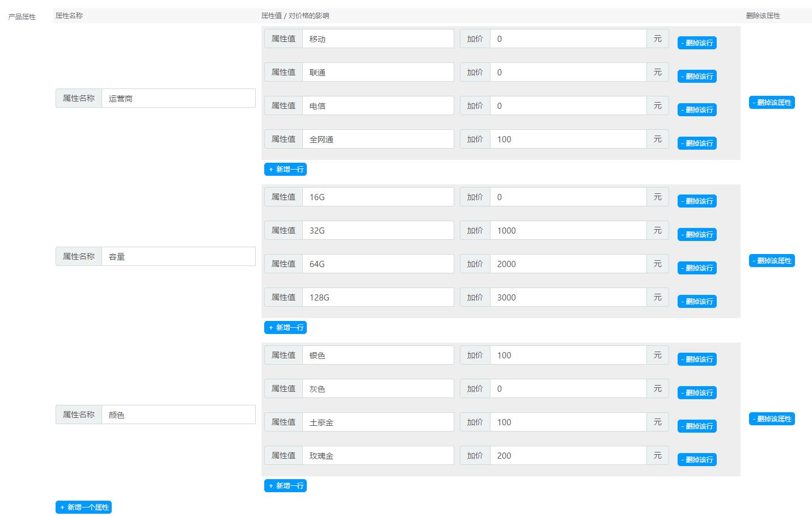The height and width of the screenshot is (516, 812).
Task: Edit the 64G attribute value field
Action: 378,264
